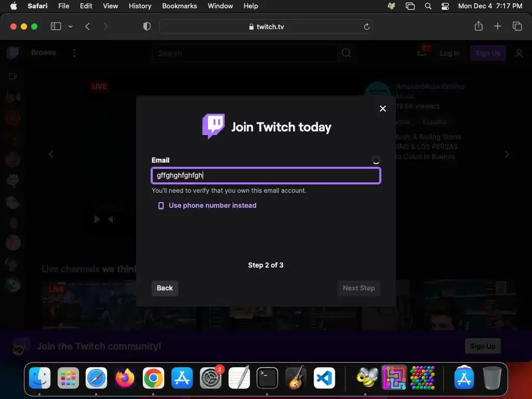The image size is (532, 399).
Task: Reload the twitch.tv page
Action: click(x=366, y=26)
